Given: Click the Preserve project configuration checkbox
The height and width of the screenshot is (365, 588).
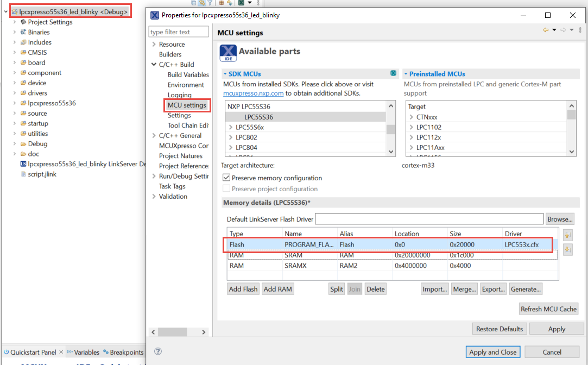Looking at the screenshot, I should point(226,188).
